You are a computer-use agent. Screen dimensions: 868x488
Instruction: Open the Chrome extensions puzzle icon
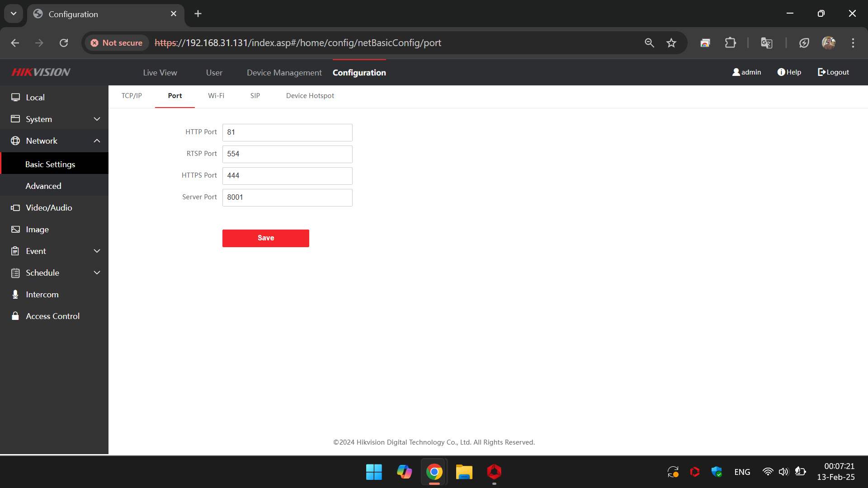click(731, 42)
